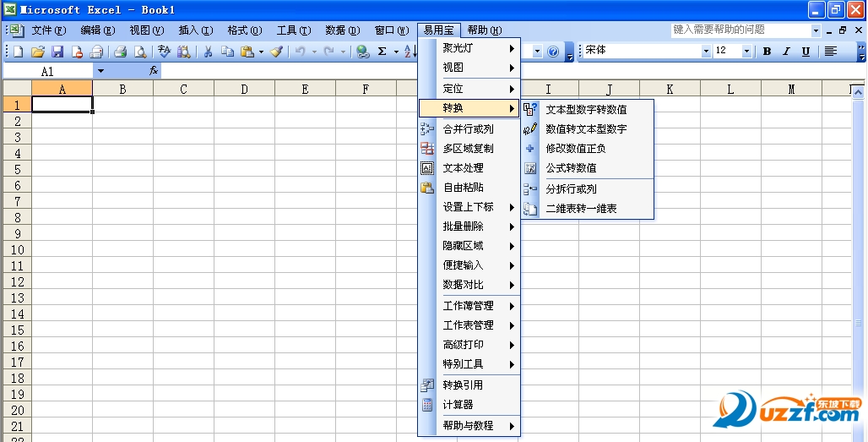
Task: Select column B header
Action: tap(123, 89)
